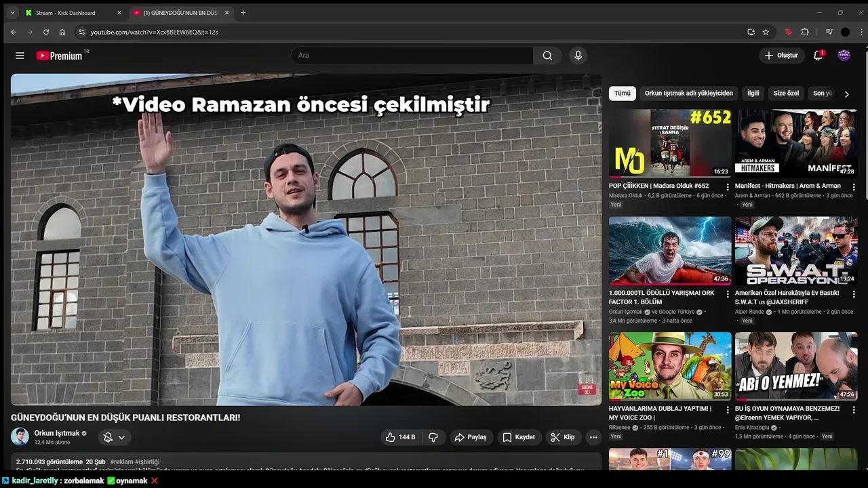Open more actions three-dot button under video

click(593, 437)
